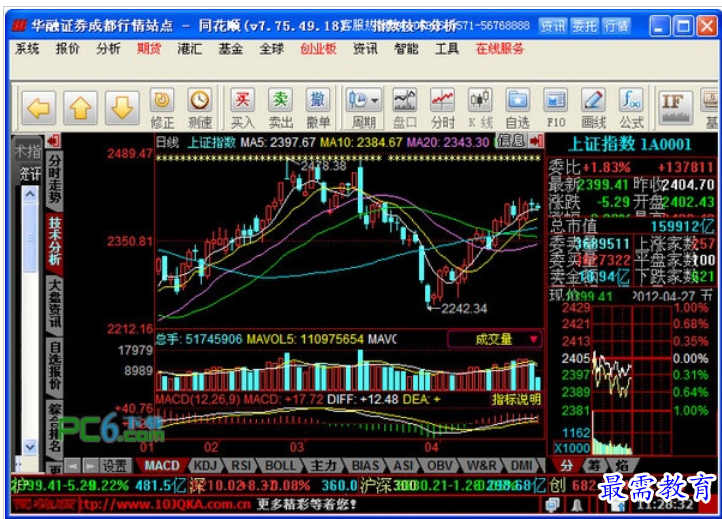Click the bell icon in status bar
The image size is (722, 519).
click(576, 506)
